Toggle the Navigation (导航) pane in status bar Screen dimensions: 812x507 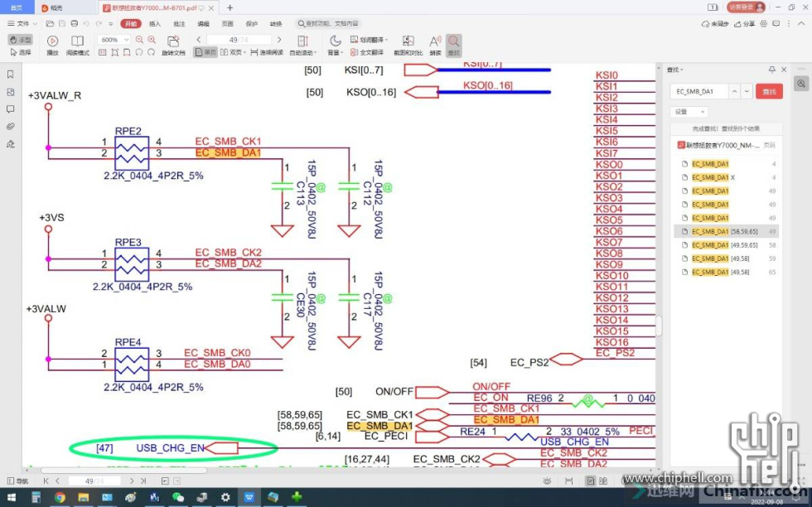pos(17,481)
